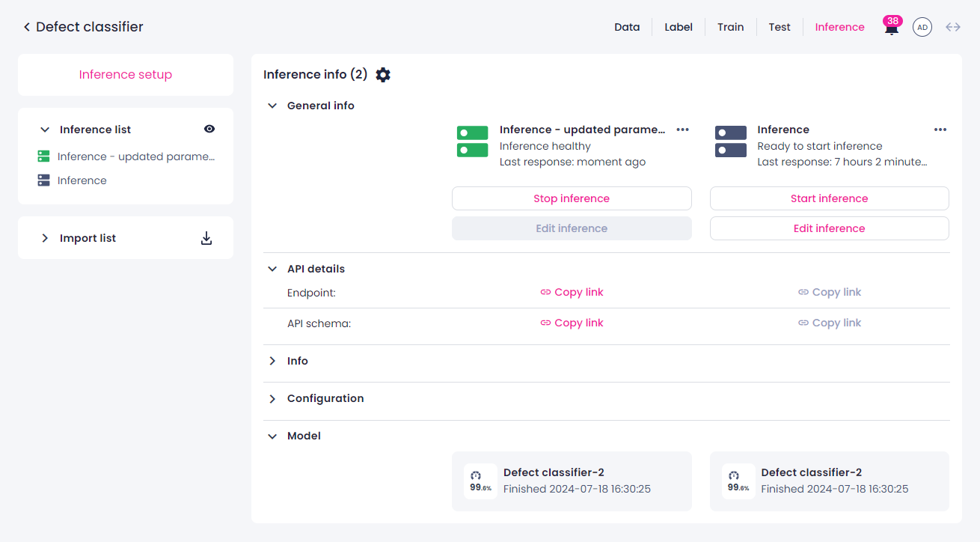Open three-dot menu for Inference - updated parameters

tap(682, 130)
